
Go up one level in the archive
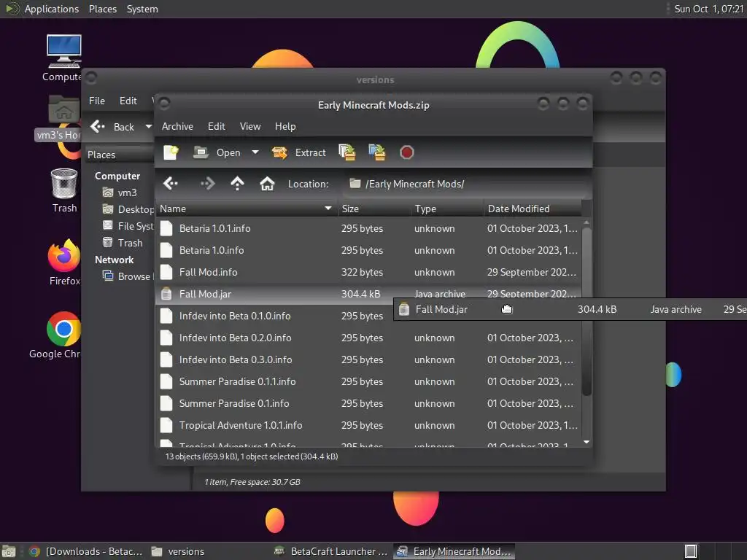click(x=237, y=183)
